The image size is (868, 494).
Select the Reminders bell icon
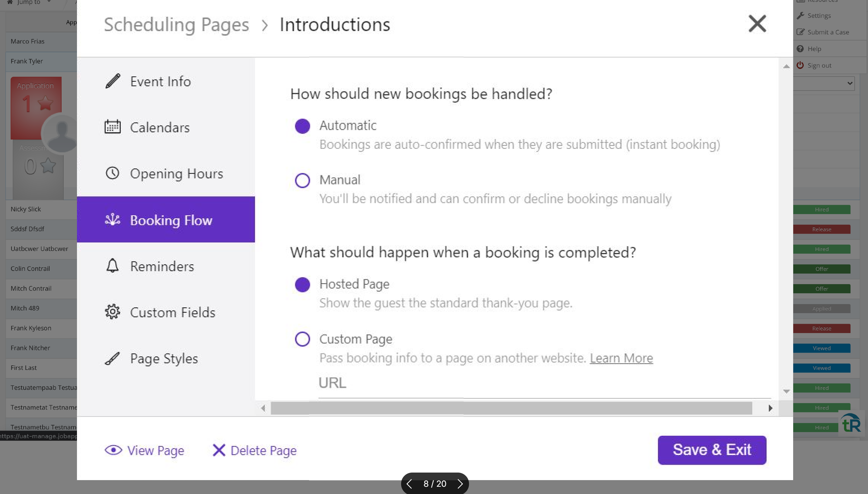(112, 266)
